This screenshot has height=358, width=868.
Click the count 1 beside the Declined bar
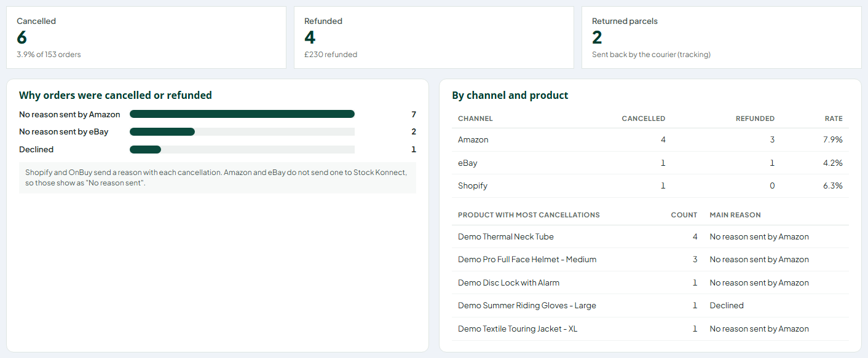click(414, 149)
